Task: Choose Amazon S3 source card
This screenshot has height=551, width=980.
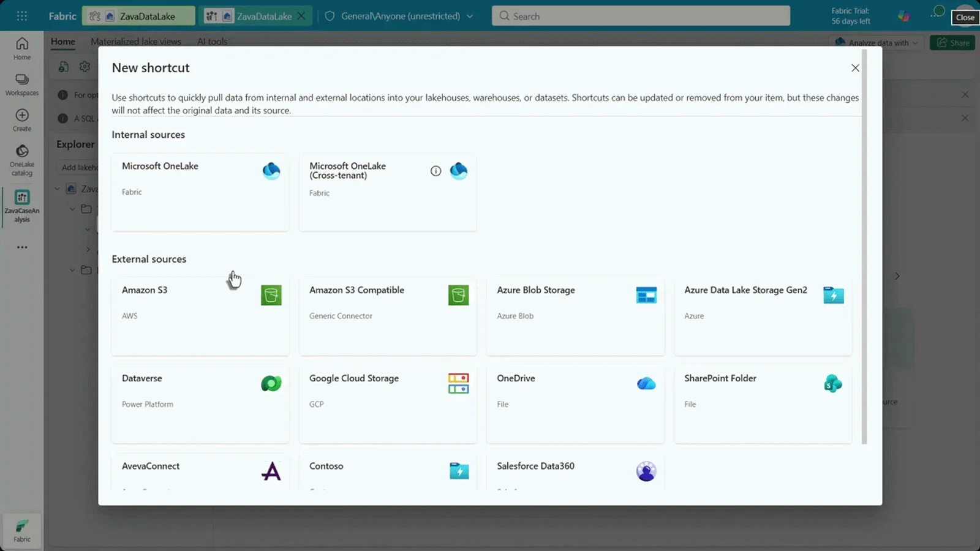Action: 200,317
